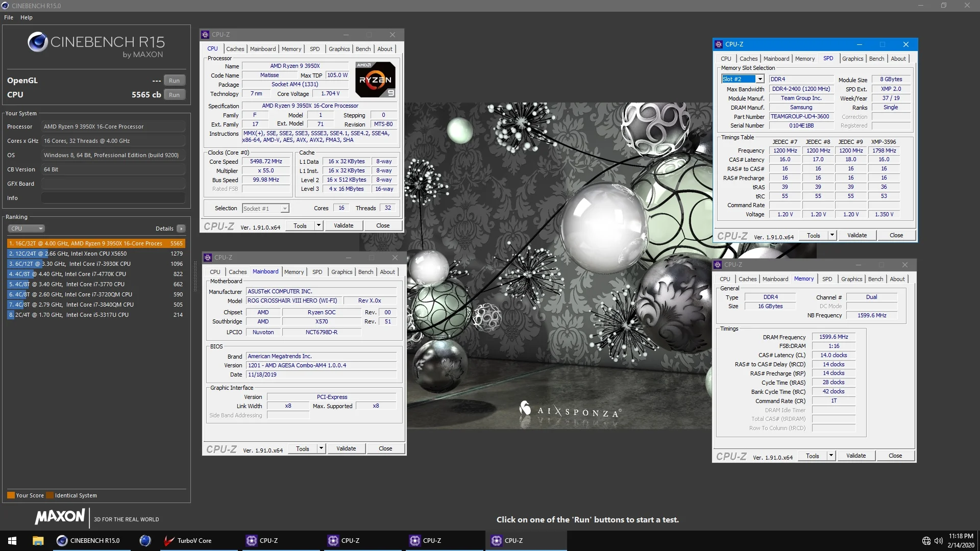
Task: Open the Help menu in Cinebench
Action: tap(27, 17)
